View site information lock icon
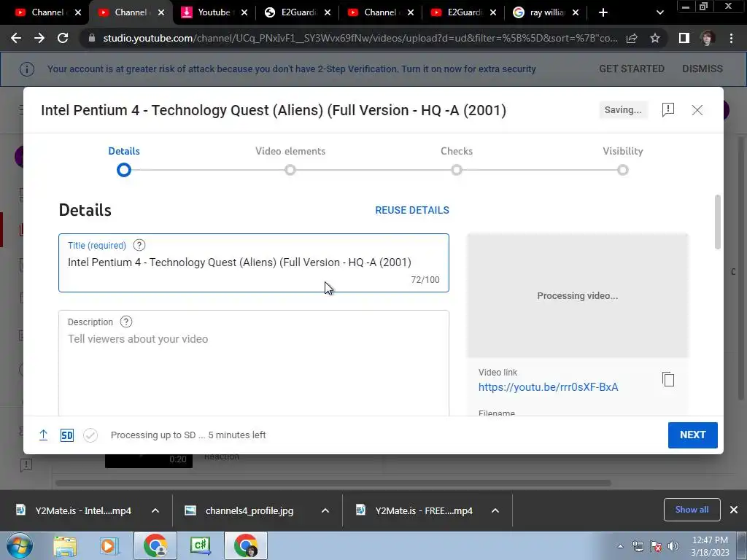This screenshot has height=560, width=747. 92,38
